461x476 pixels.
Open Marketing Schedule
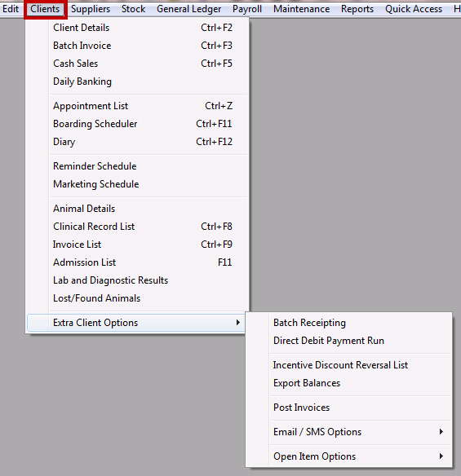click(x=137, y=184)
